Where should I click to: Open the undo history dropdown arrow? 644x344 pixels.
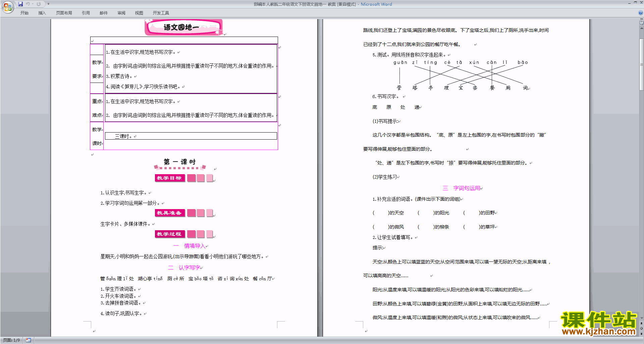click(x=33, y=4)
